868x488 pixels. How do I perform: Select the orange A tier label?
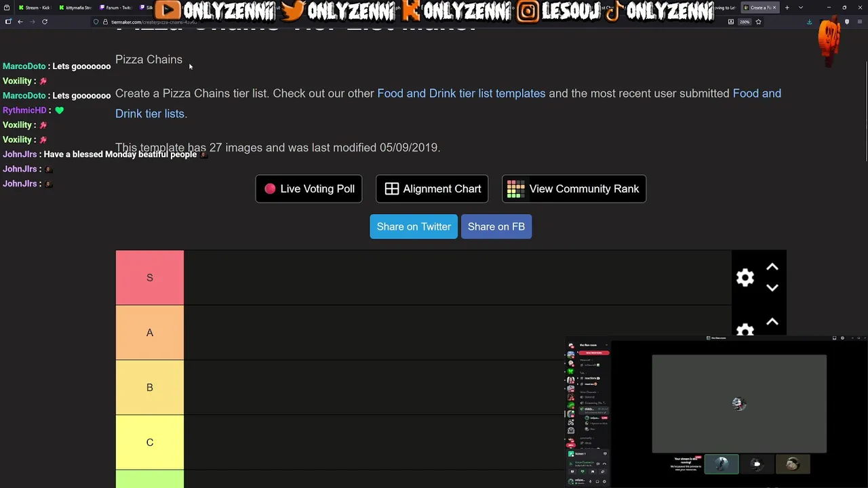[x=150, y=333]
